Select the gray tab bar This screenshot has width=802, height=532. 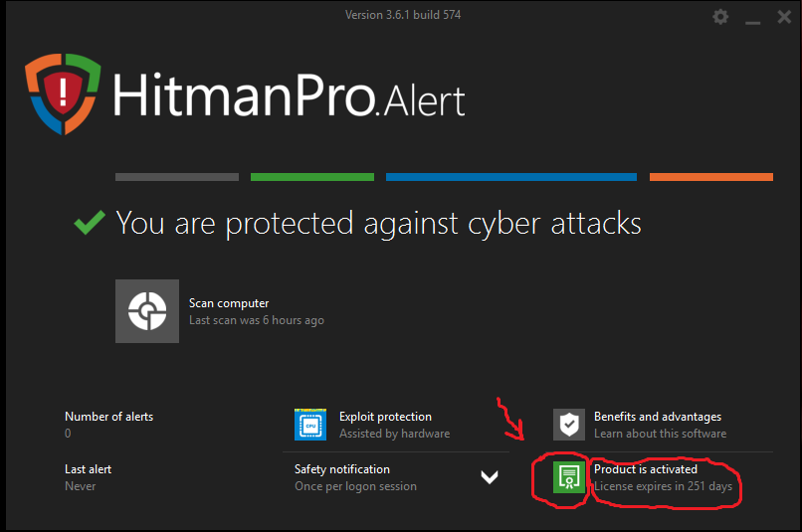177,177
